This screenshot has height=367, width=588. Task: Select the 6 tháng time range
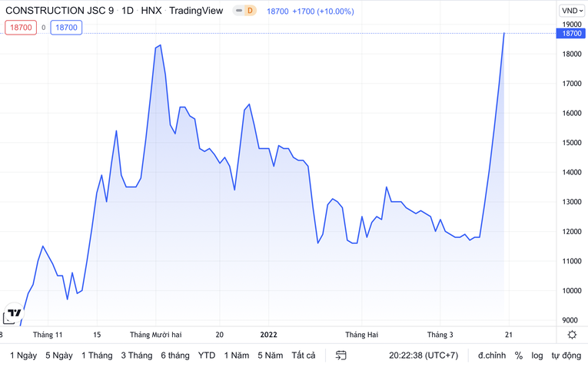(175, 355)
